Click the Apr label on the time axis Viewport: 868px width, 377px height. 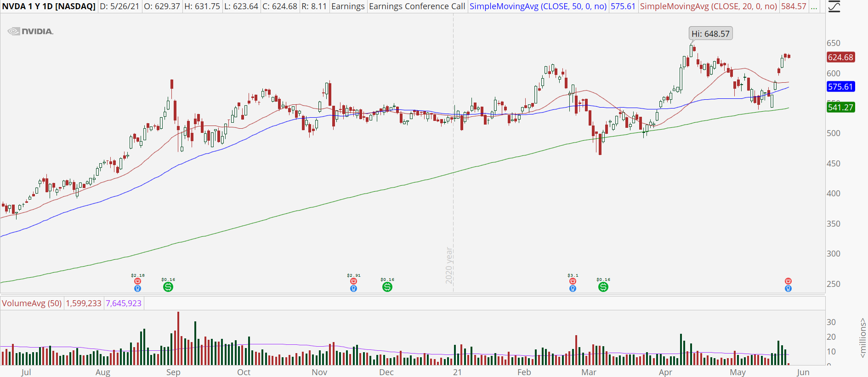tap(665, 372)
